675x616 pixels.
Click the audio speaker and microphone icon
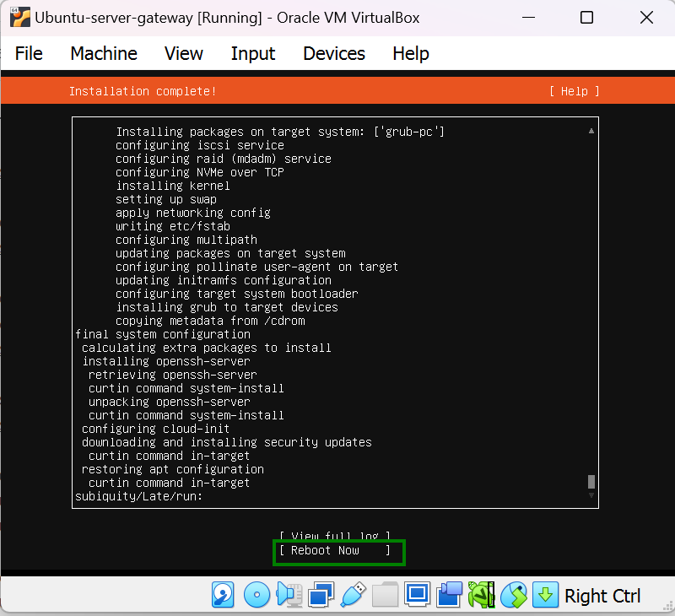(x=289, y=595)
